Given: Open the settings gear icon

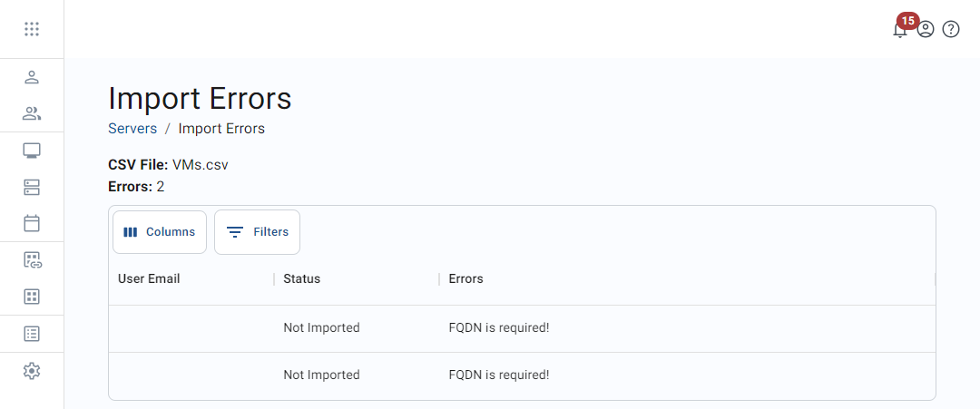Looking at the screenshot, I should coord(32,370).
